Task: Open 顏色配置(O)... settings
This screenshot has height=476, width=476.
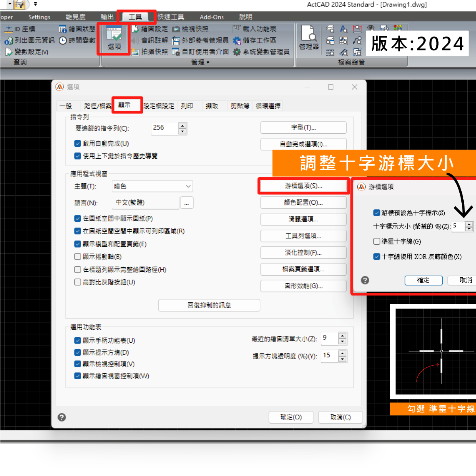Action: [x=303, y=203]
